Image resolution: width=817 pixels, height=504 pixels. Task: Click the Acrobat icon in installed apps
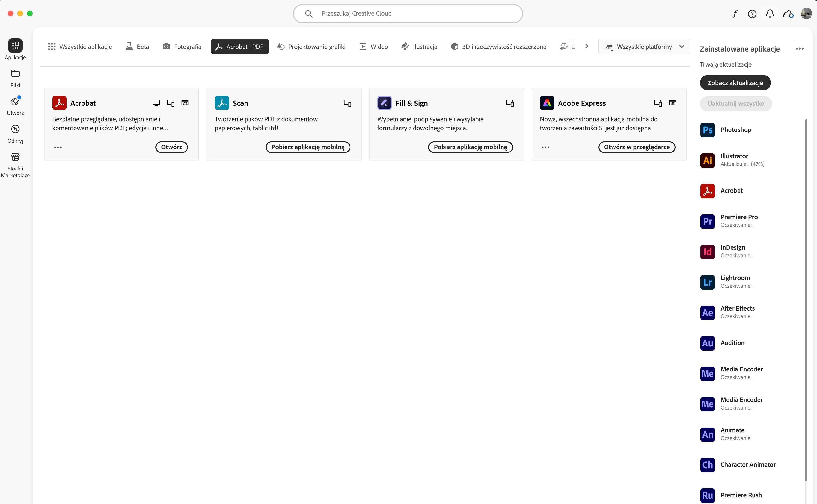click(707, 191)
